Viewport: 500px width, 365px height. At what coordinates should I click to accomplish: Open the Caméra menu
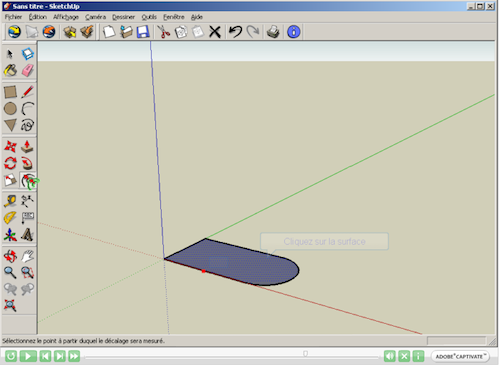pos(95,17)
